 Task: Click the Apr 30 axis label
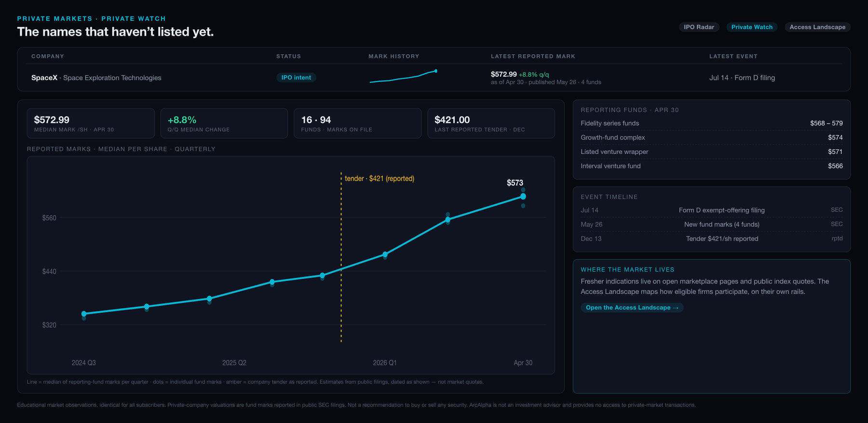(x=523, y=363)
